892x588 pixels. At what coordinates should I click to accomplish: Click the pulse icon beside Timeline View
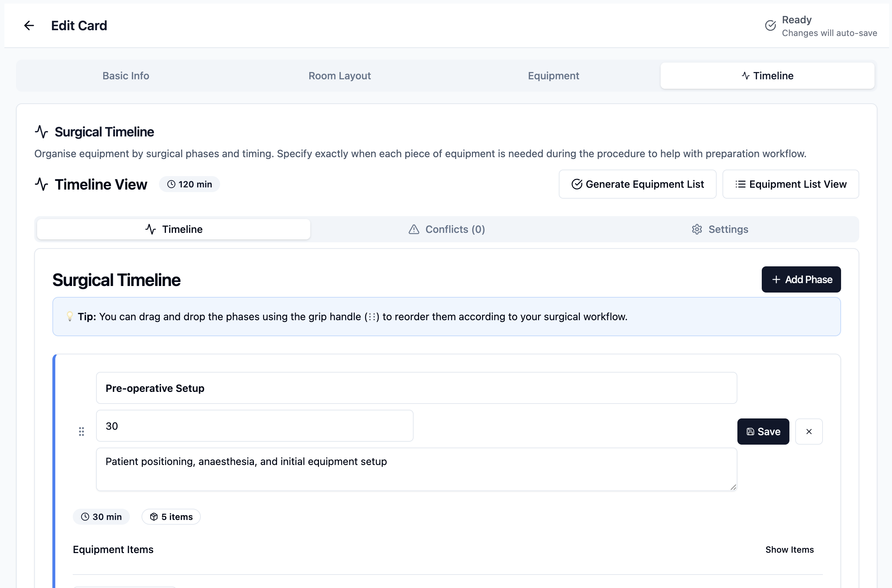click(41, 184)
